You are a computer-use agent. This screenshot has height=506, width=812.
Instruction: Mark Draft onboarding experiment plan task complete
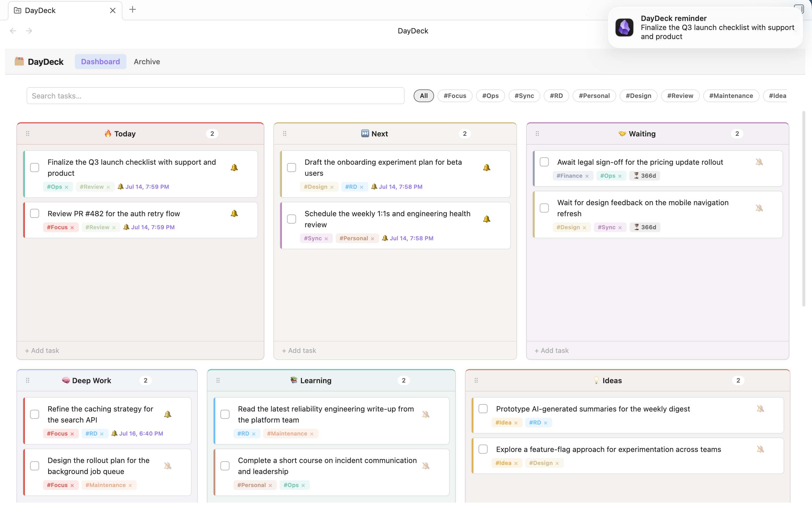[292, 167]
